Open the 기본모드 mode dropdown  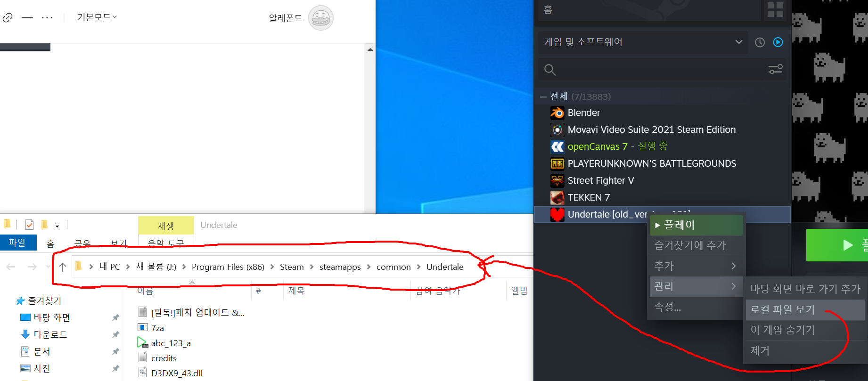click(x=97, y=17)
